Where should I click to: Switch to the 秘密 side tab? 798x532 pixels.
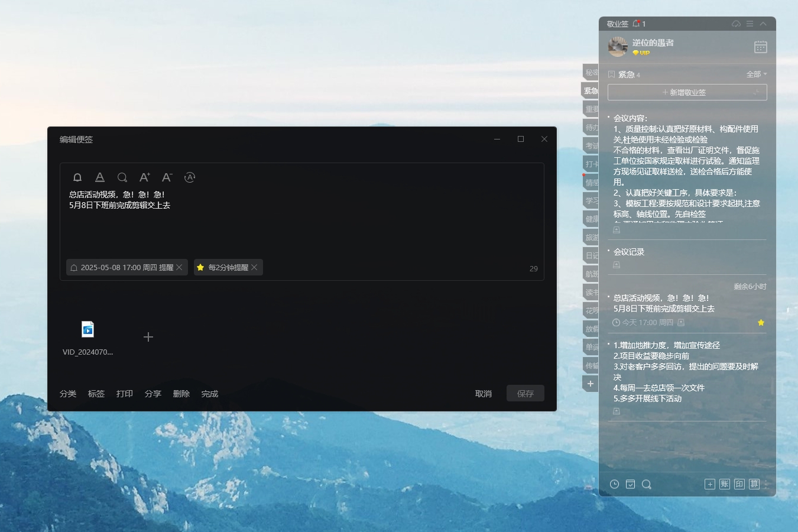(x=591, y=72)
